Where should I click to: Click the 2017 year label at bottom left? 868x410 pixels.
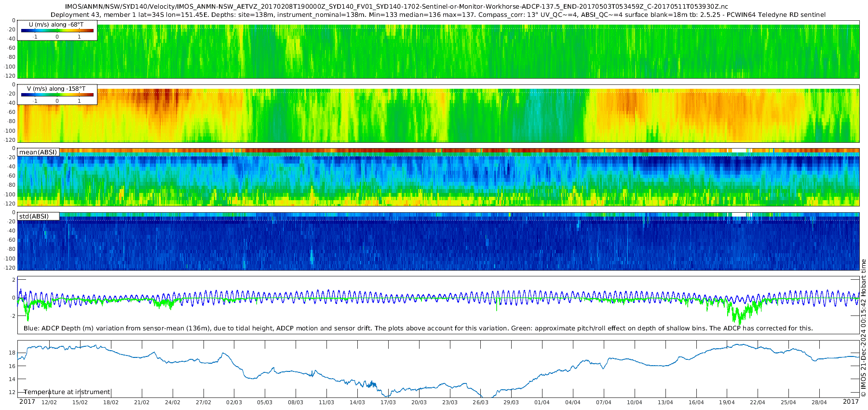[27, 402]
